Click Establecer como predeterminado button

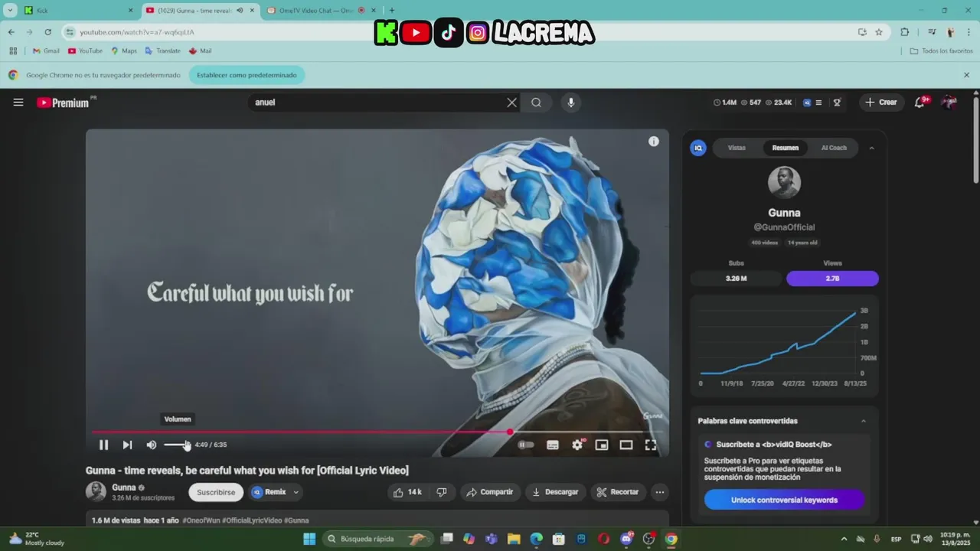[247, 75]
